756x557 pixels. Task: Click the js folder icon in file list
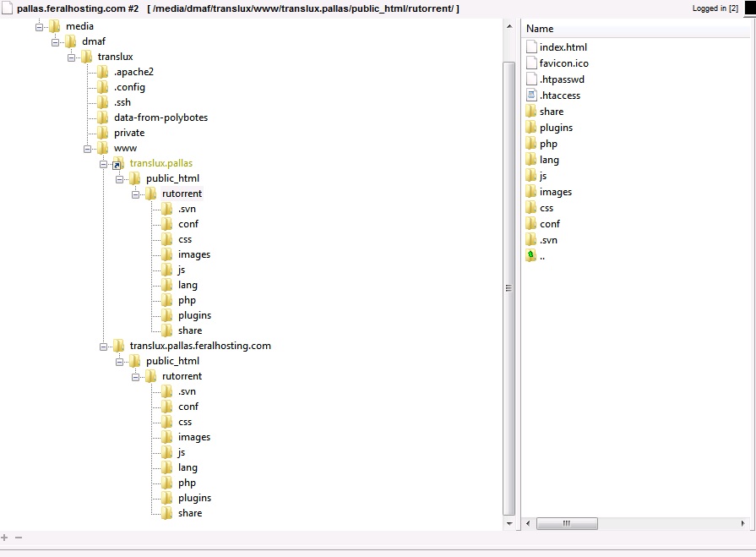tap(530, 175)
